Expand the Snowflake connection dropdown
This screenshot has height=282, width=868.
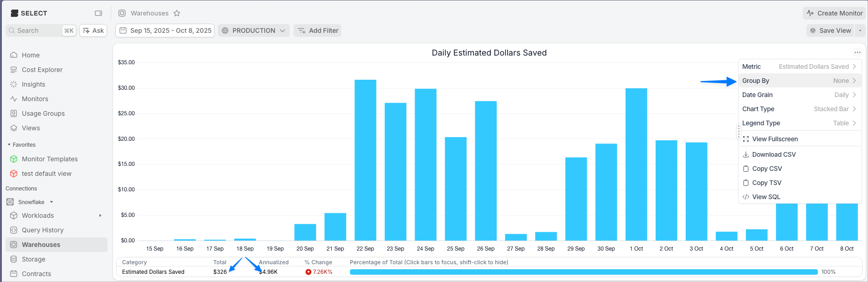tap(51, 202)
